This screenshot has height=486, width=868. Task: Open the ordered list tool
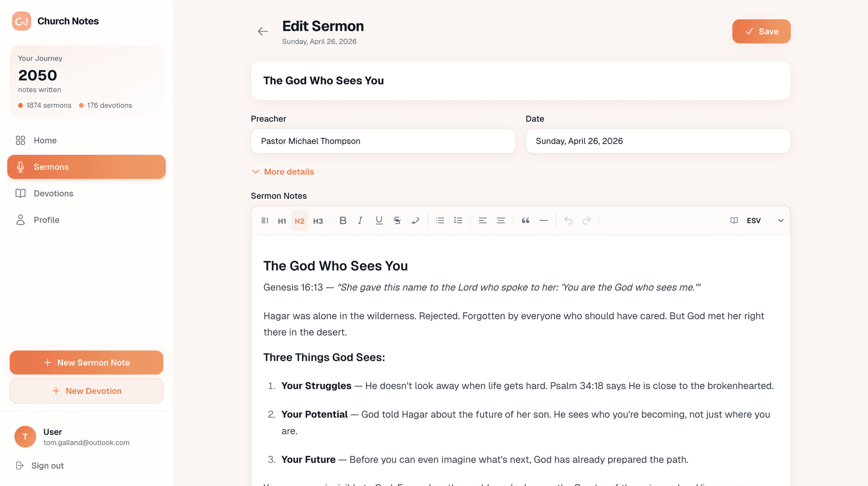458,220
